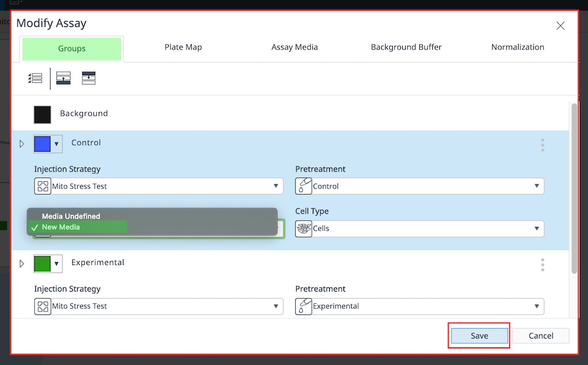
Task: Choose New Media from the list
Action: click(61, 227)
